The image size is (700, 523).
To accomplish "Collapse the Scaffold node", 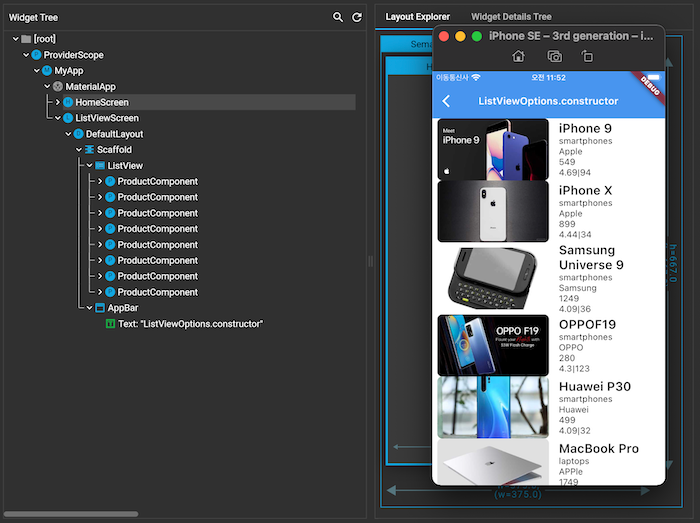I will point(79,149).
